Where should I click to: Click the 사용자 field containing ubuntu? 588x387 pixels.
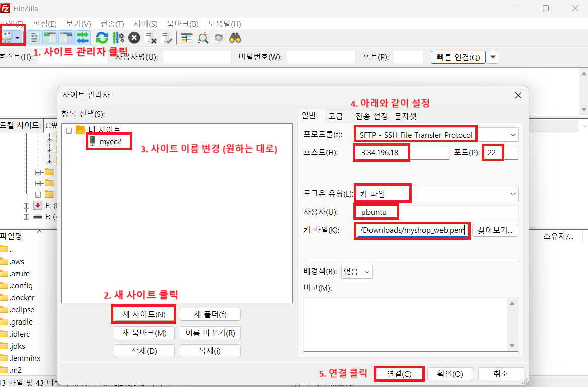(437, 212)
